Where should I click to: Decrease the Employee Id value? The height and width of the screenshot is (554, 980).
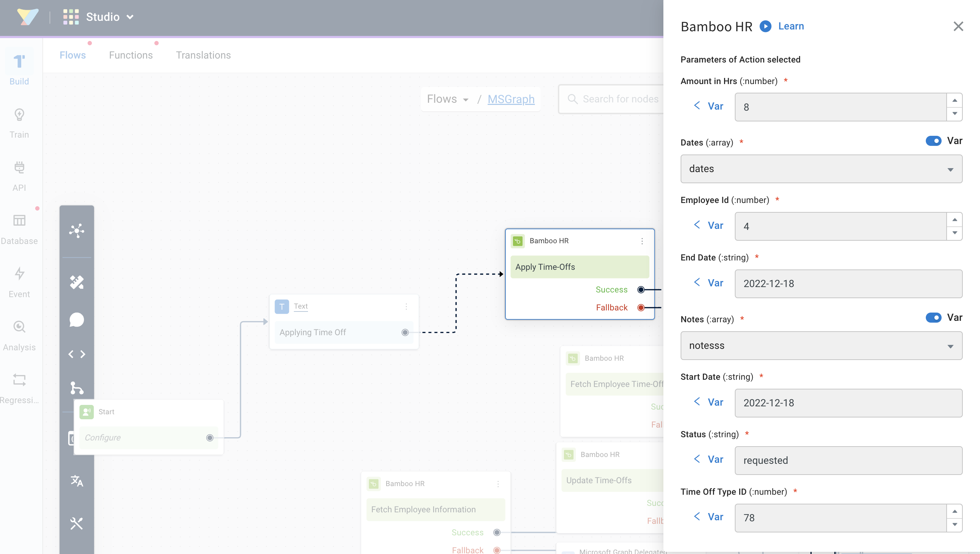click(x=955, y=233)
